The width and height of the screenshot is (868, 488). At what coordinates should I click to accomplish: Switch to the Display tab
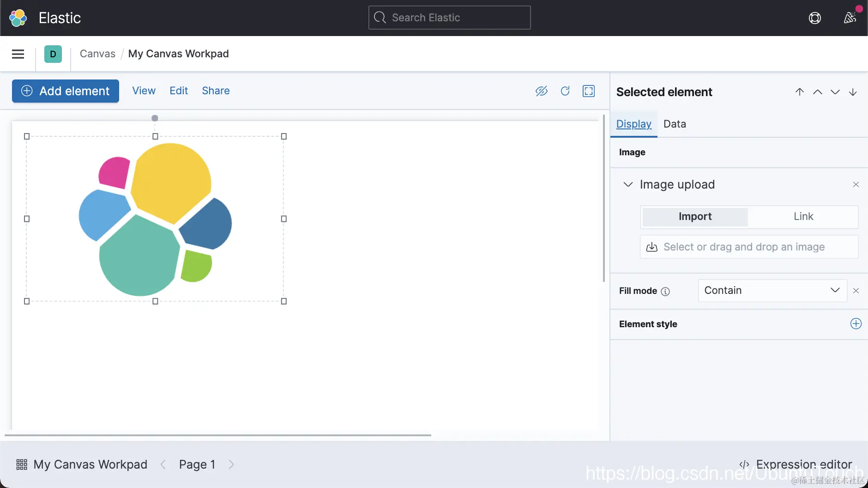point(634,124)
